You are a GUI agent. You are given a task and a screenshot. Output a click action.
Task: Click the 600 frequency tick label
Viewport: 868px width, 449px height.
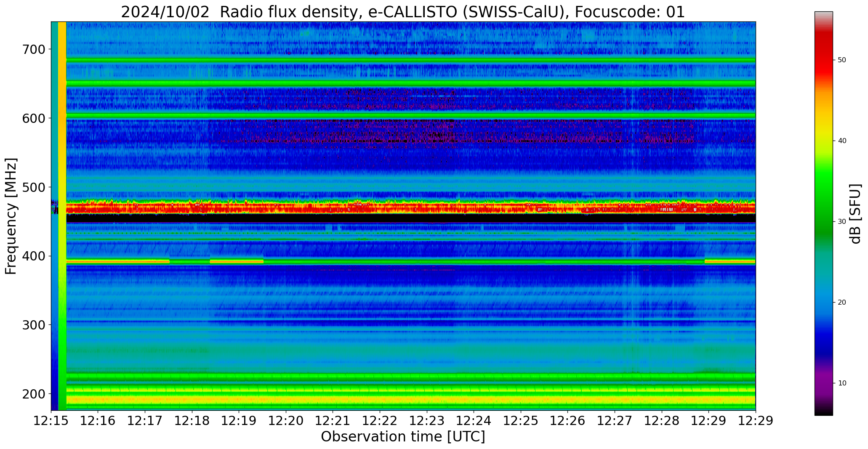[x=33, y=118]
